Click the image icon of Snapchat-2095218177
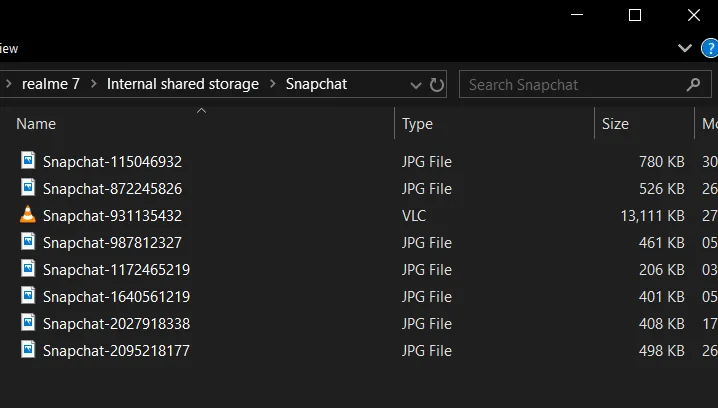Screen dimensions: 718x408 click(28, 349)
